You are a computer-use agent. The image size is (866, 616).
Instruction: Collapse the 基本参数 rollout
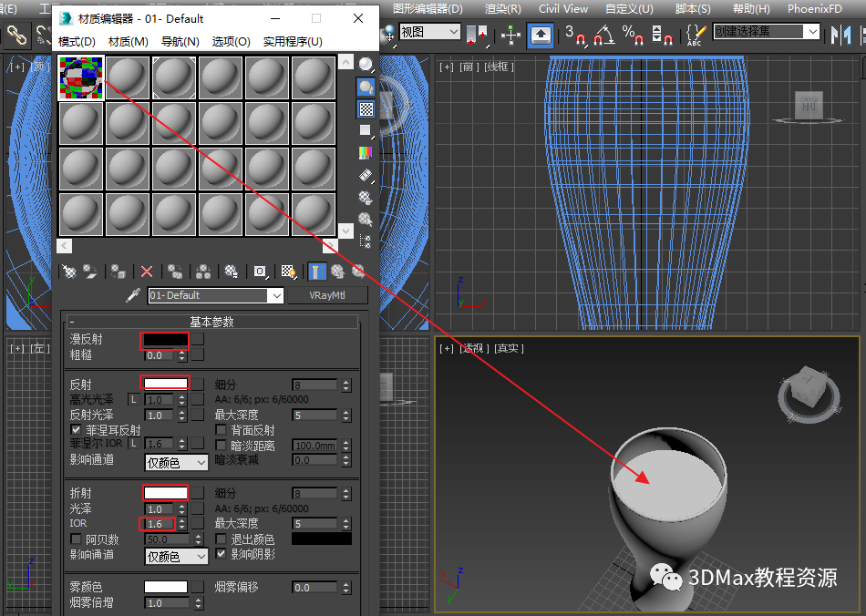pos(212,322)
